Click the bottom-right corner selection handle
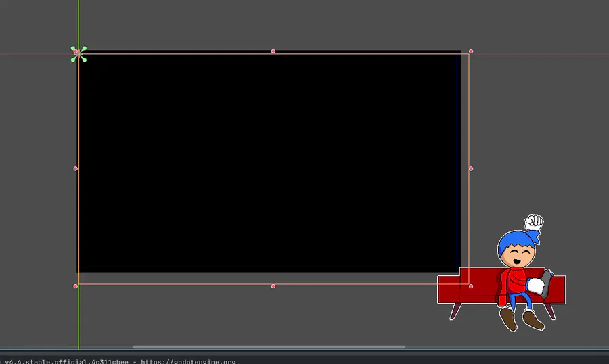This screenshot has width=609, height=364. point(471,286)
